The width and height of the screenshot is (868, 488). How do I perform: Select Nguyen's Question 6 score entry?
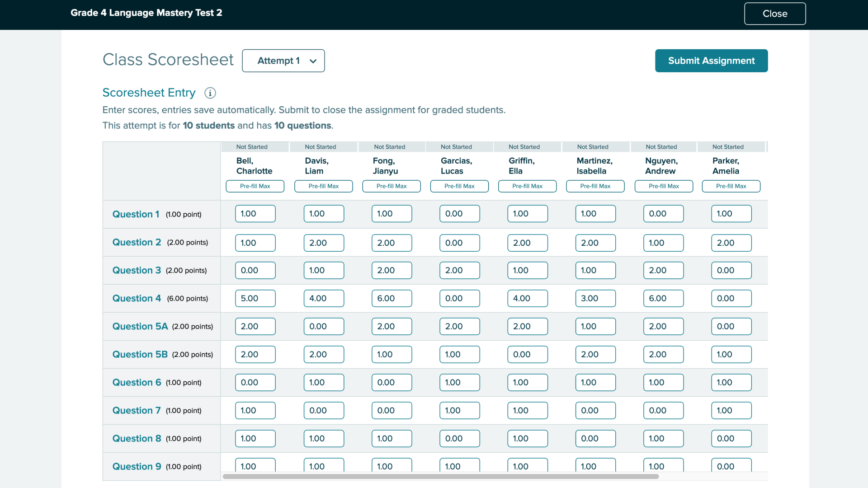tap(663, 382)
